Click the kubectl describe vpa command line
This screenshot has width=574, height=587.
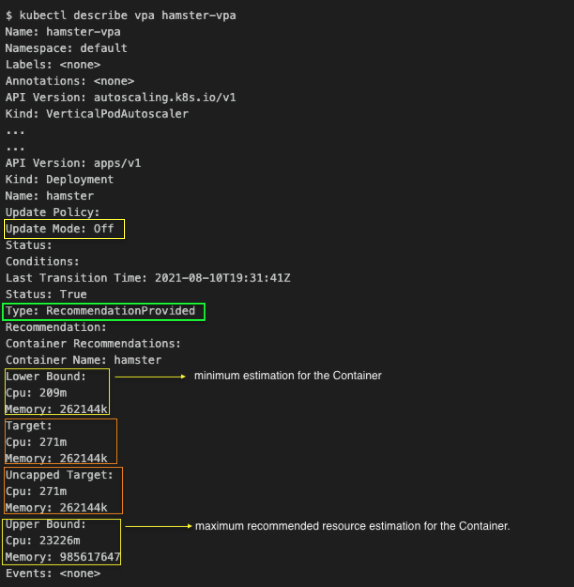coord(121,15)
